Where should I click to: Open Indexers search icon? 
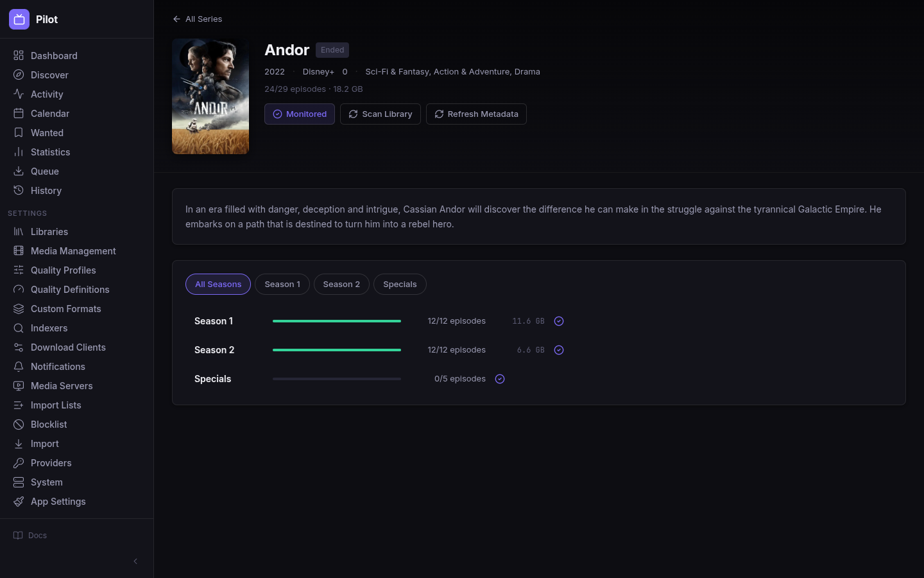[x=19, y=328]
